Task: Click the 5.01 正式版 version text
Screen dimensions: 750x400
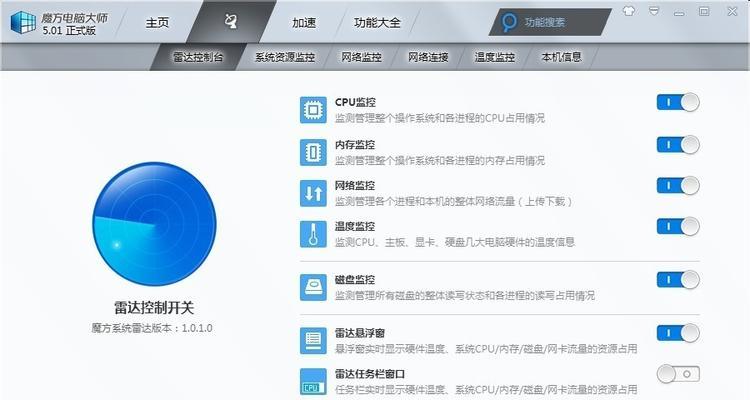Action: point(69,30)
